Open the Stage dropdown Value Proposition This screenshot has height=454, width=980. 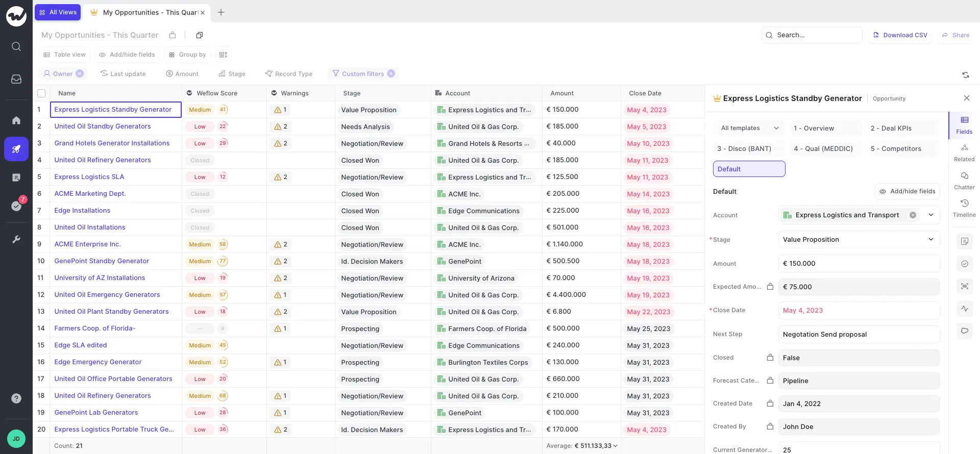click(x=859, y=240)
